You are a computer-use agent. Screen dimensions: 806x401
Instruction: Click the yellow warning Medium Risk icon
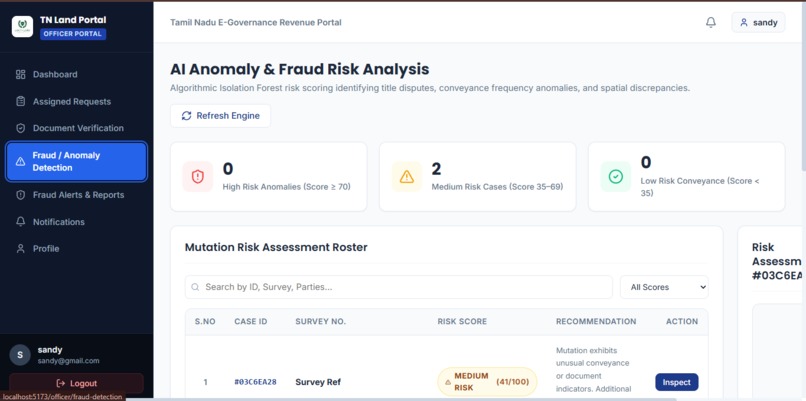(407, 177)
